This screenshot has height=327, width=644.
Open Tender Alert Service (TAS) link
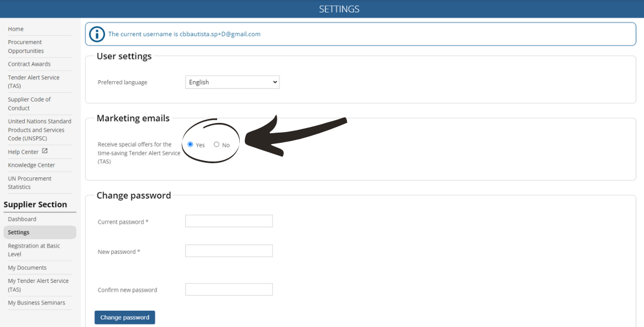point(33,82)
